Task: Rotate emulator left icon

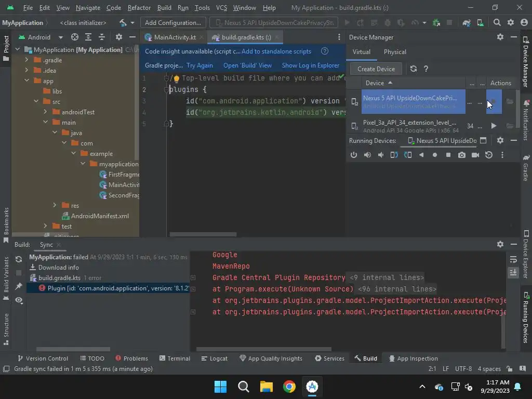Action: point(394,155)
